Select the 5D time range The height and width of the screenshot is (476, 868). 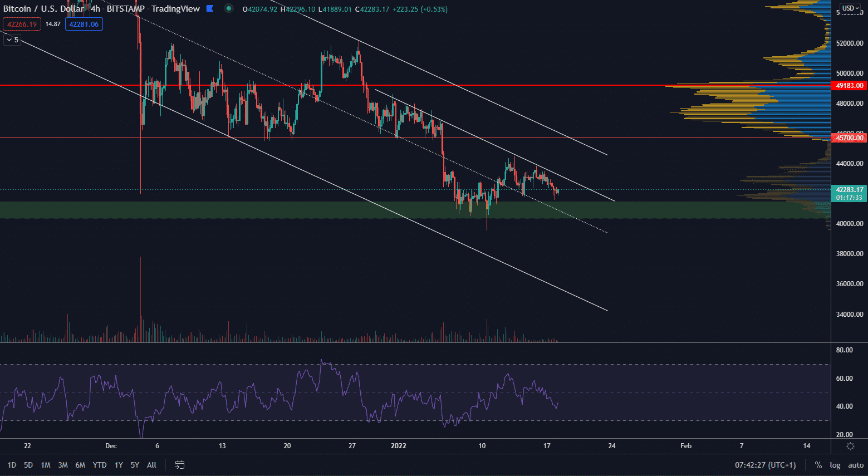(x=28, y=465)
